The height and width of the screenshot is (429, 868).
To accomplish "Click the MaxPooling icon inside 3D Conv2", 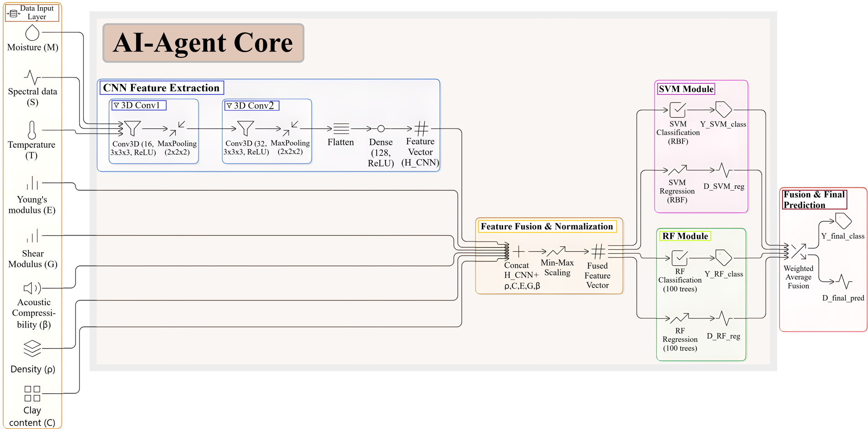I will [x=290, y=128].
